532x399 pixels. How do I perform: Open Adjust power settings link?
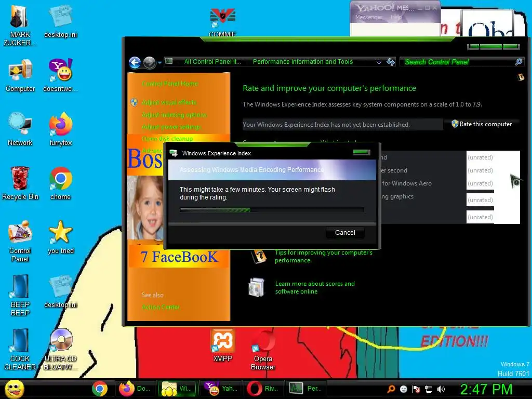pos(171,127)
